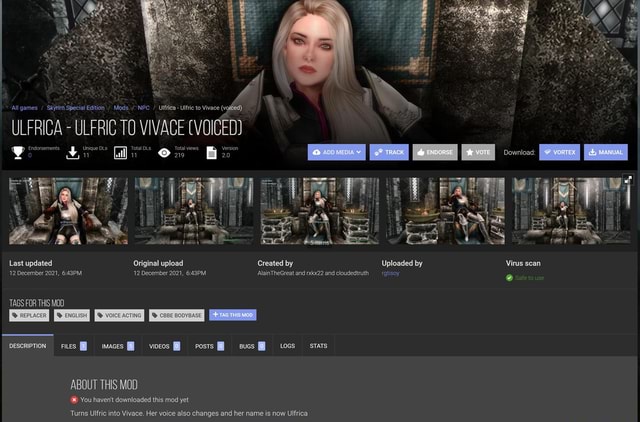Screen dimensions: 640x422
Task: Expand the gallery fullscreen icon
Action: tap(628, 179)
